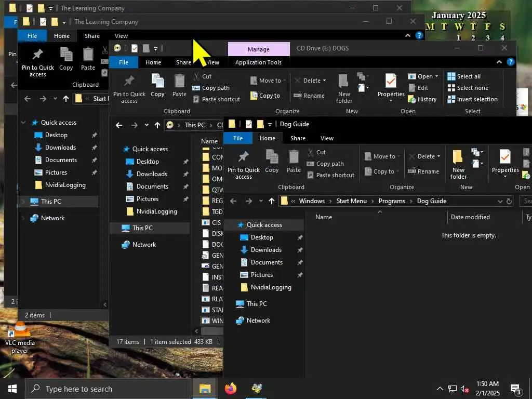The height and width of the screenshot is (399, 532).
Task: Click Paste shortcut in Dog Guide ribbon
Action: [x=331, y=175]
